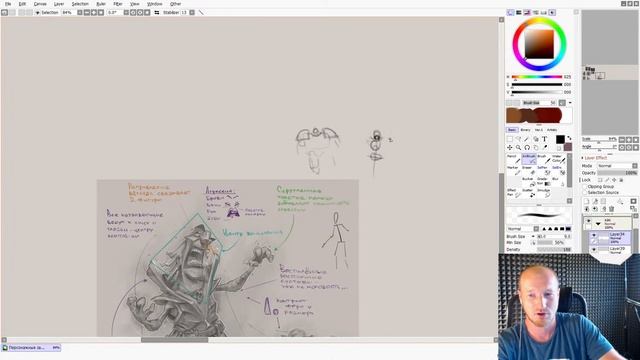Click the hue slider under the color wheel
640x360 pixels.
537,77
